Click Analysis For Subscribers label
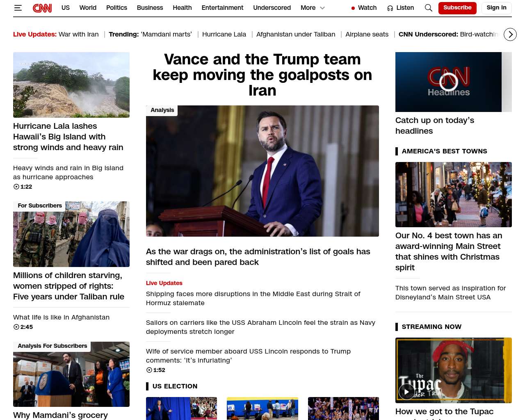The width and height of the screenshot is (525, 420). [x=52, y=346]
